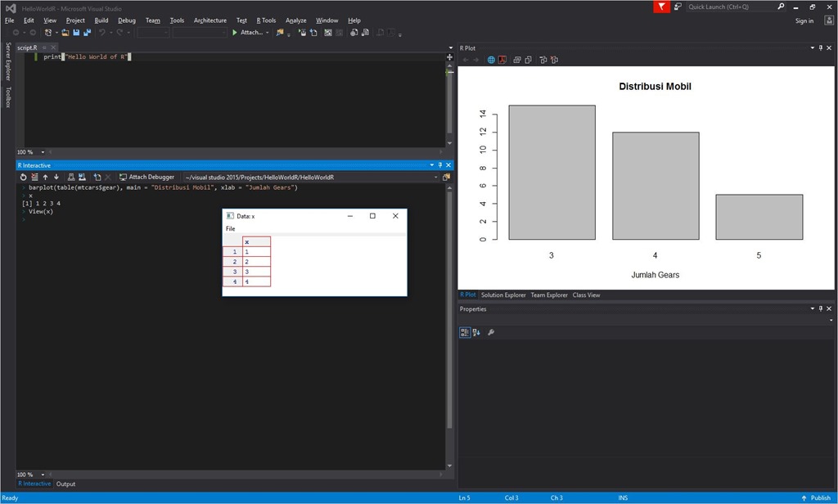Open the R Tools menu
This screenshot has height=504, width=838.
click(x=266, y=20)
